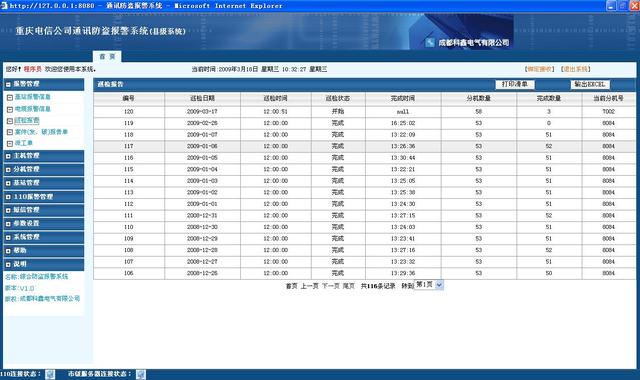
Task: Expand the 主机管理 sidebar section
Action: click(x=8, y=156)
